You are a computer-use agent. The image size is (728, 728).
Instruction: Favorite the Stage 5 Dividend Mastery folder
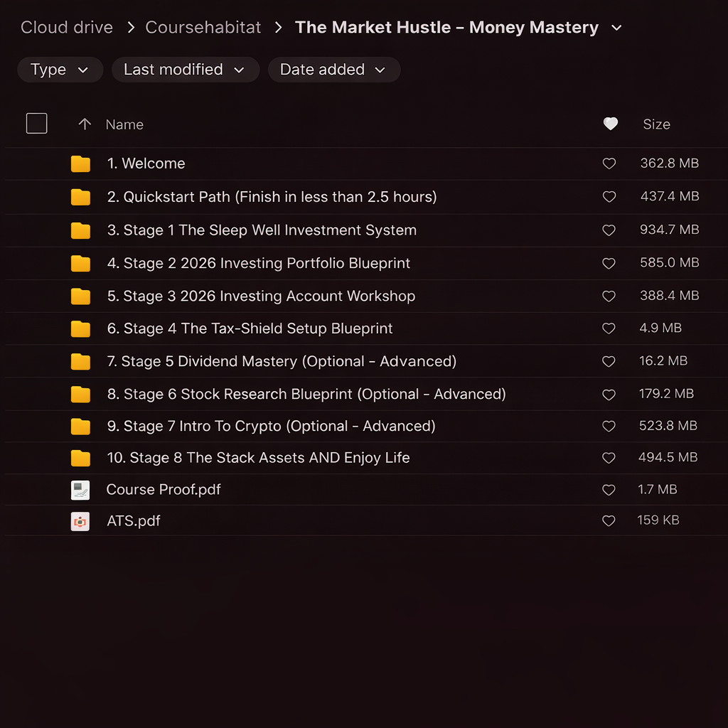point(609,362)
